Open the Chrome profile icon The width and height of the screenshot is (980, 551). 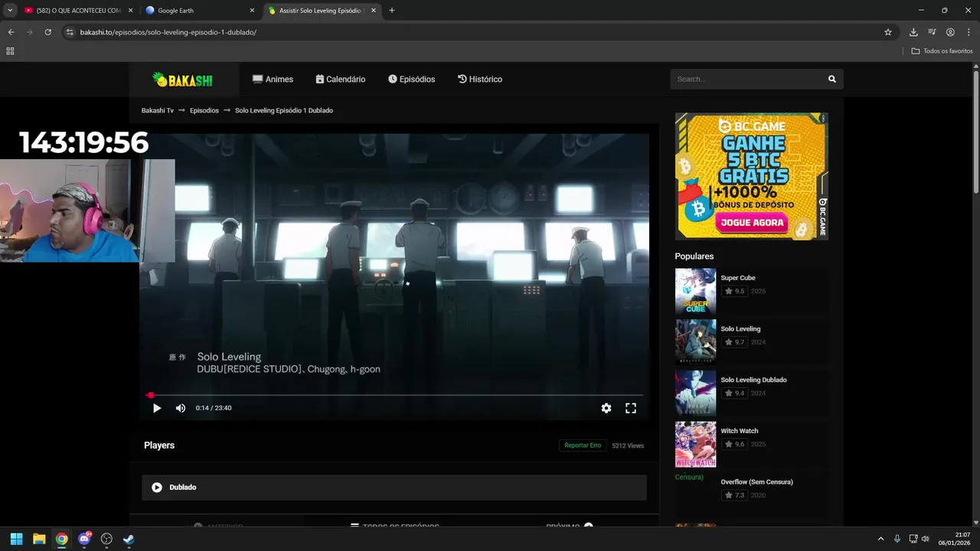click(x=950, y=32)
